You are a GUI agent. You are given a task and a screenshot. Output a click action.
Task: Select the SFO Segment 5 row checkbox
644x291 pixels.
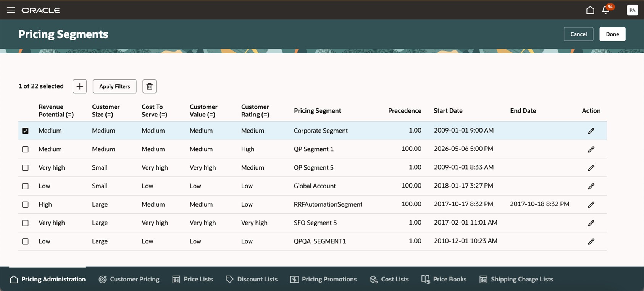point(25,223)
